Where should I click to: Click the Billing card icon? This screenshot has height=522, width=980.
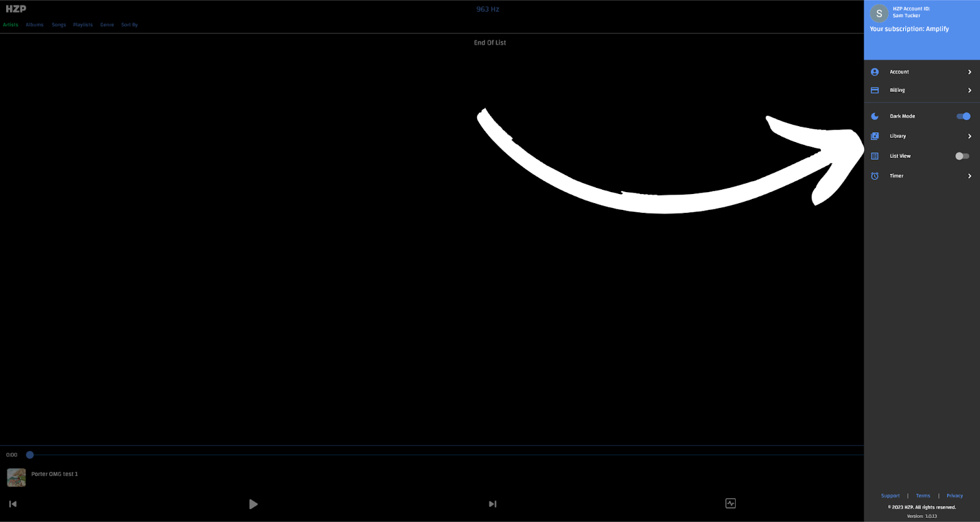875,91
